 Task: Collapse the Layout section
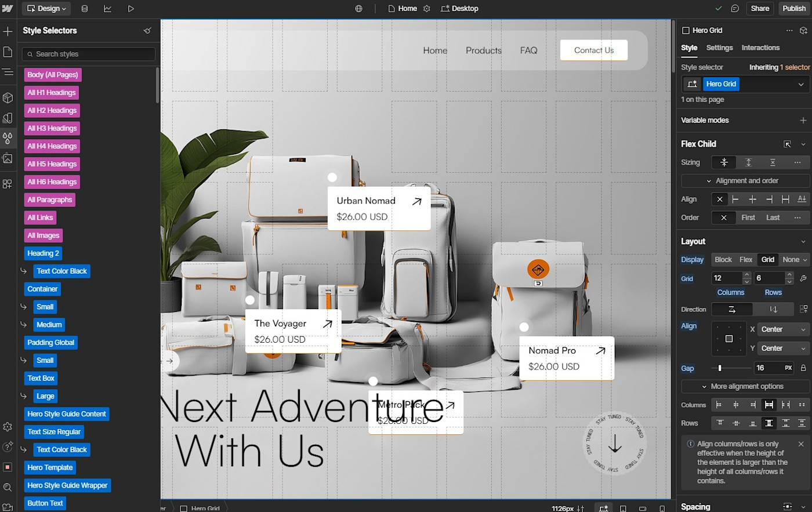(x=803, y=242)
